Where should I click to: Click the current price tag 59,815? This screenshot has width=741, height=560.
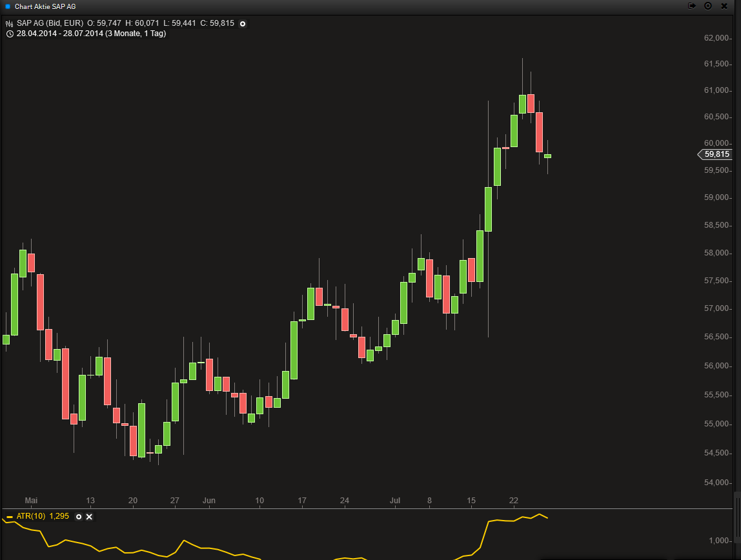716,154
